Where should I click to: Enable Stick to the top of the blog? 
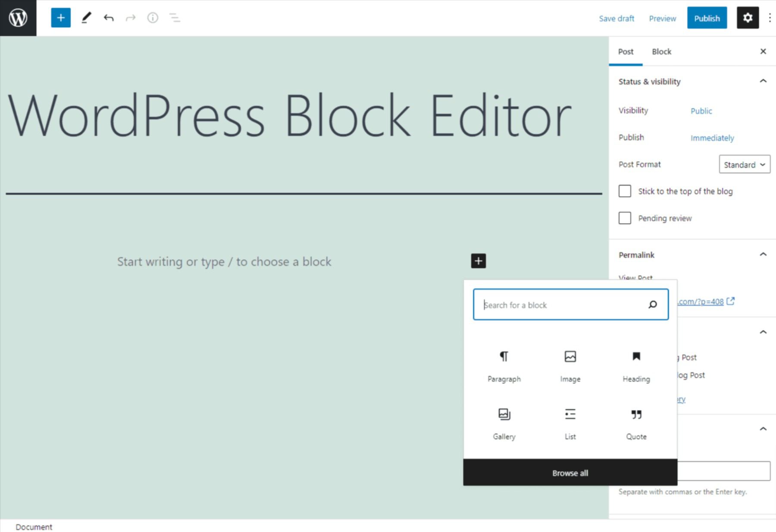[x=625, y=191]
